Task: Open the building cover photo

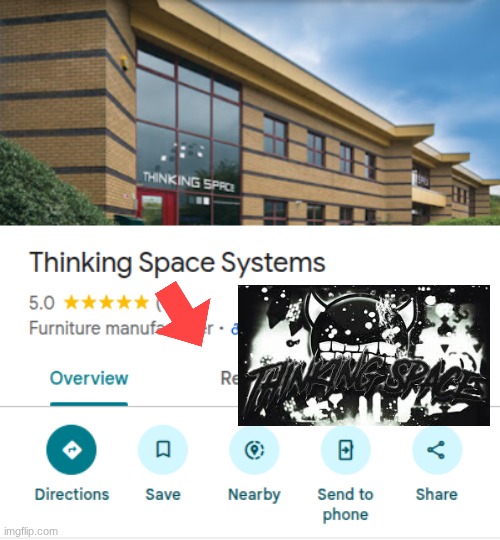Action: click(250, 113)
